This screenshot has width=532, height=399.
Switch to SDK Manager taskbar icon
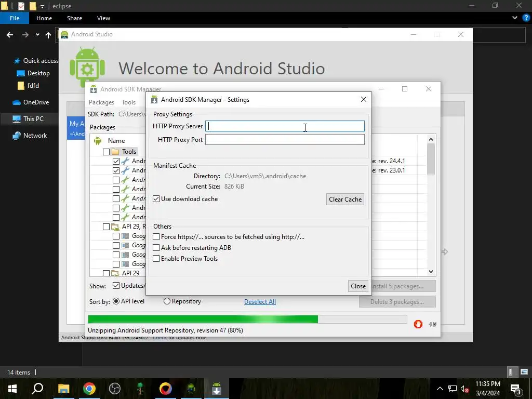coord(217,389)
